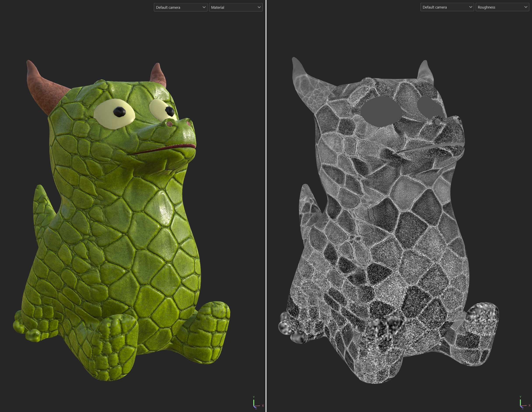The image size is (532, 412).
Task: Click the pink nostril on the green snout
Action: (x=170, y=124)
